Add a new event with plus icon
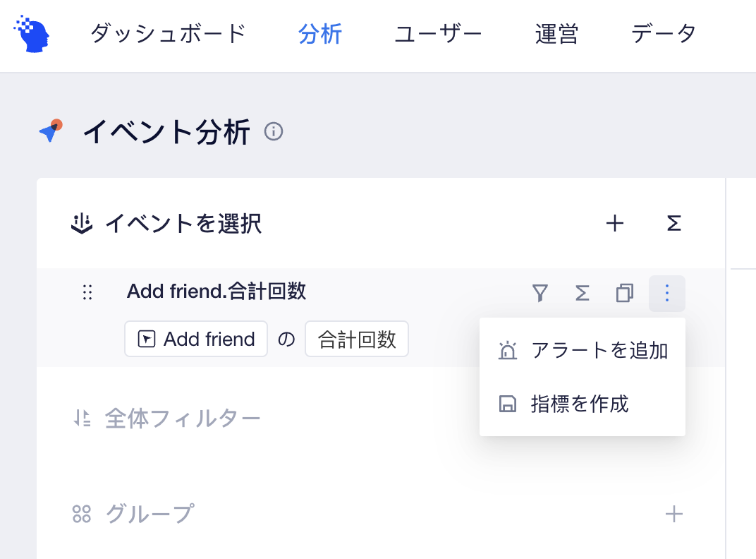Screen dimensions: 756x559 tap(615, 223)
